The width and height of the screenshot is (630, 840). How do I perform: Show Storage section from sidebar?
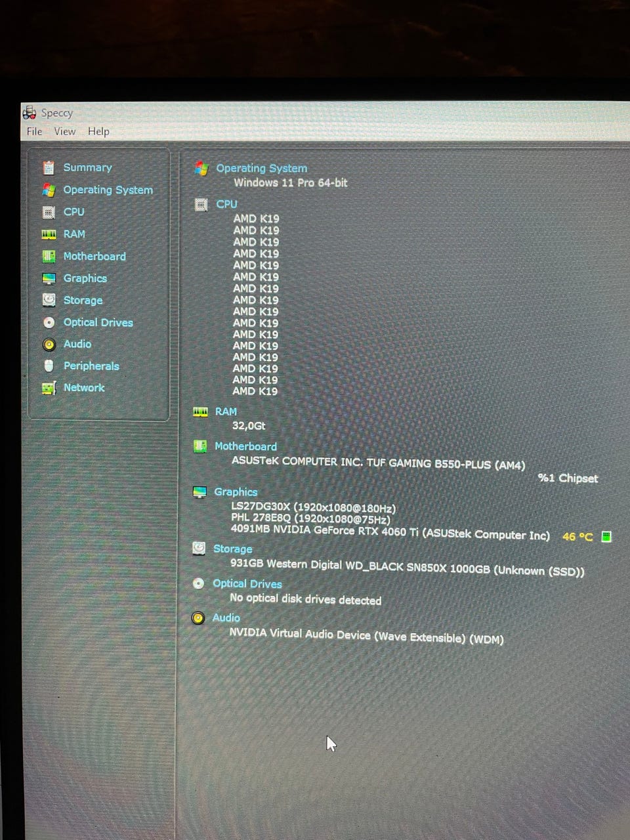83,300
